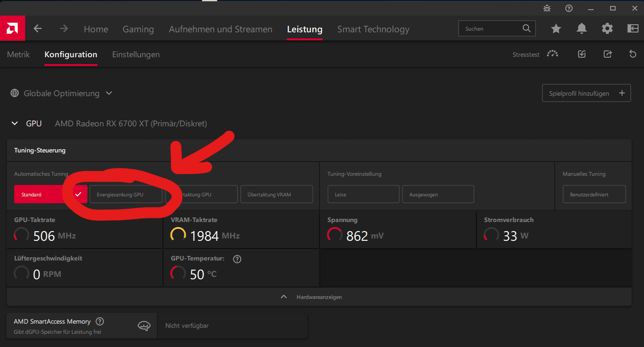Open AMD SmartAccess Memory help icon
Image resolution: width=644 pixels, height=347 pixels.
pyautogui.click(x=100, y=321)
